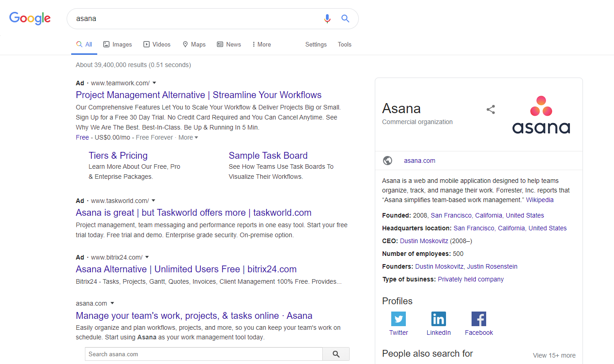This screenshot has height=364, width=614.
Task: Click the Justin Rosenstein founder link
Action: tap(492, 266)
